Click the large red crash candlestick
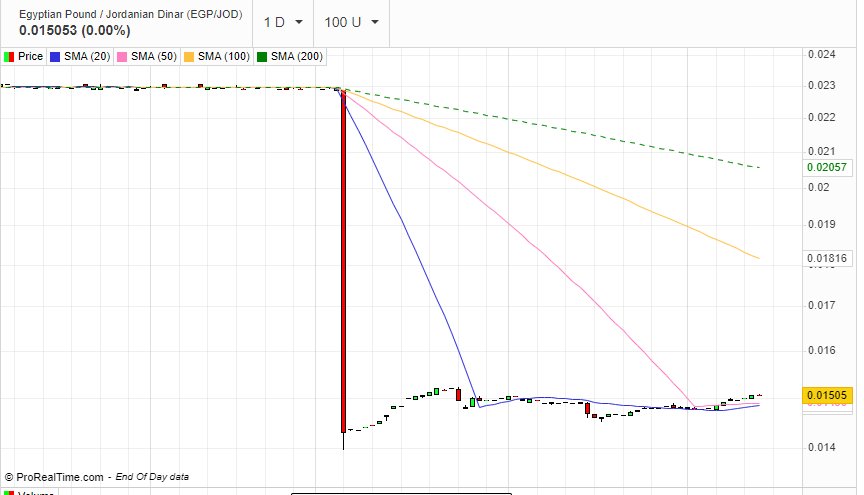The image size is (864, 495). pyautogui.click(x=343, y=262)
